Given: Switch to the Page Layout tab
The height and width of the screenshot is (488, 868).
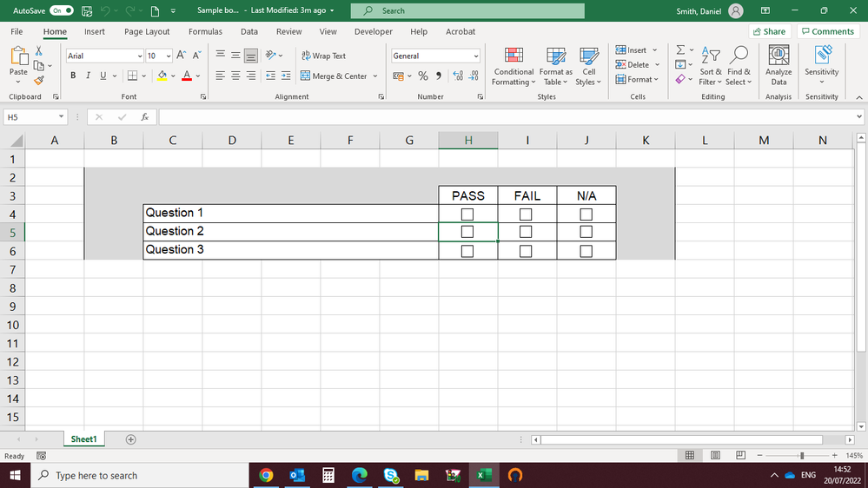Looking at the screenshot, I should 147,31.
